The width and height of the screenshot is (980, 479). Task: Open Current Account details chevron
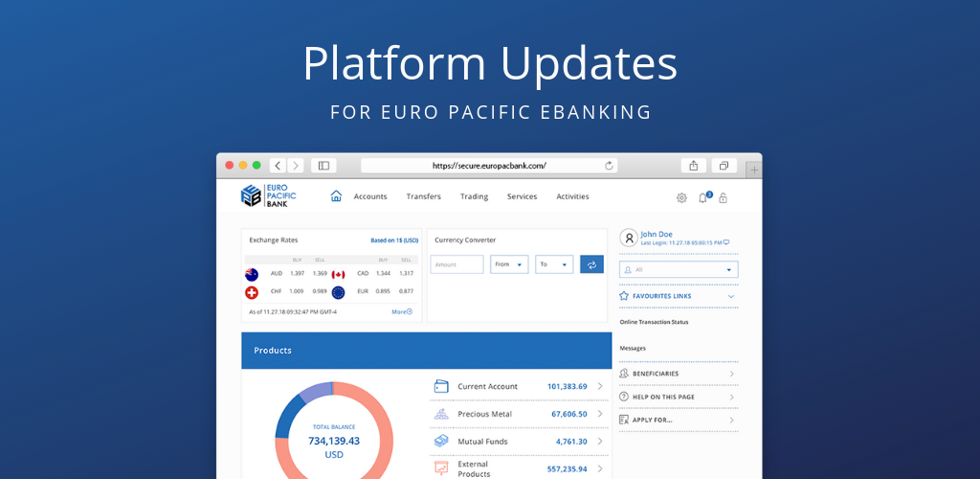[600, 386]
